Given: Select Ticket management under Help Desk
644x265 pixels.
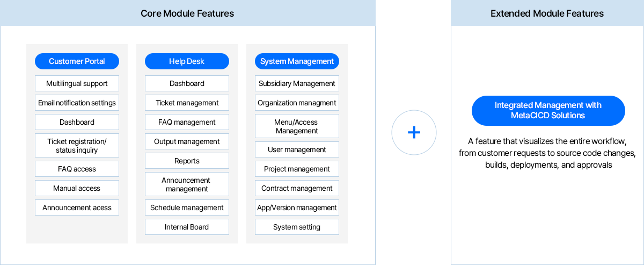Looking at the screenshot, I should (x=187, y=103).
